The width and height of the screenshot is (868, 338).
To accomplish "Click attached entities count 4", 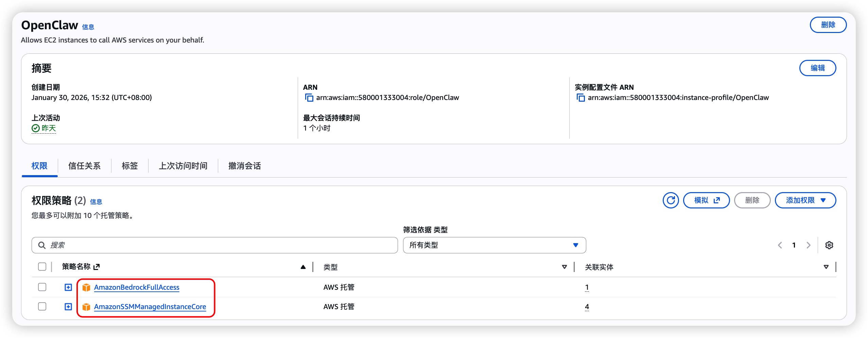I will pos(587,307).
